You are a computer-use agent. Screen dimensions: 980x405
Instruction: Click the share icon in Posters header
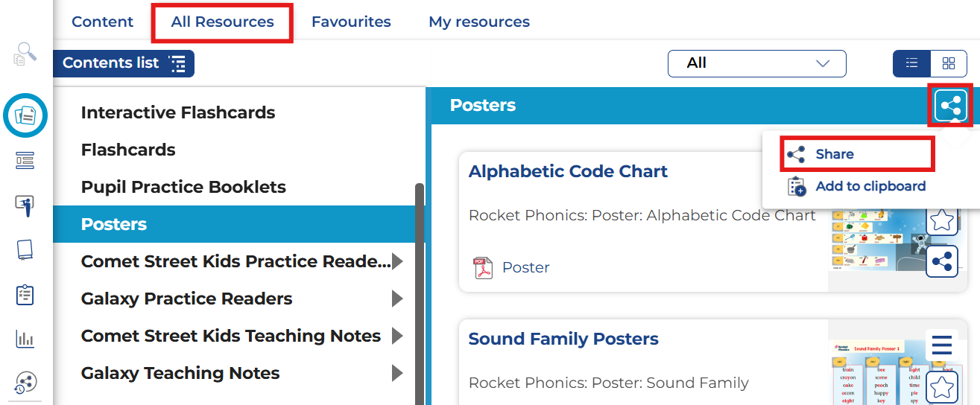[950, 106]
